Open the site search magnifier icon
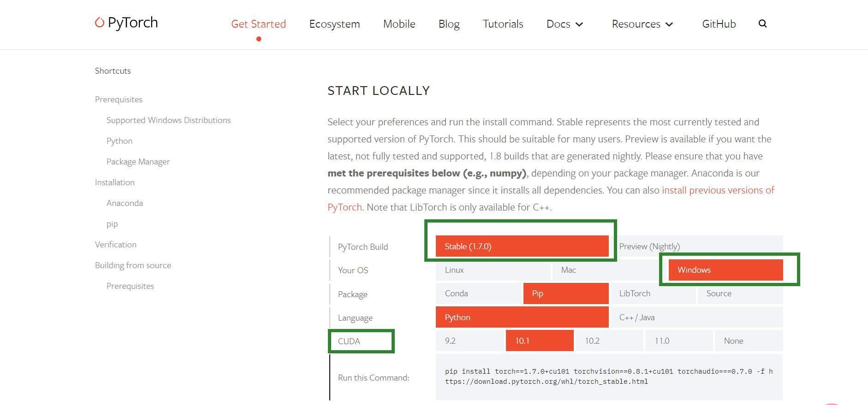The image size is (868, 405). click(x=762, y=23)
